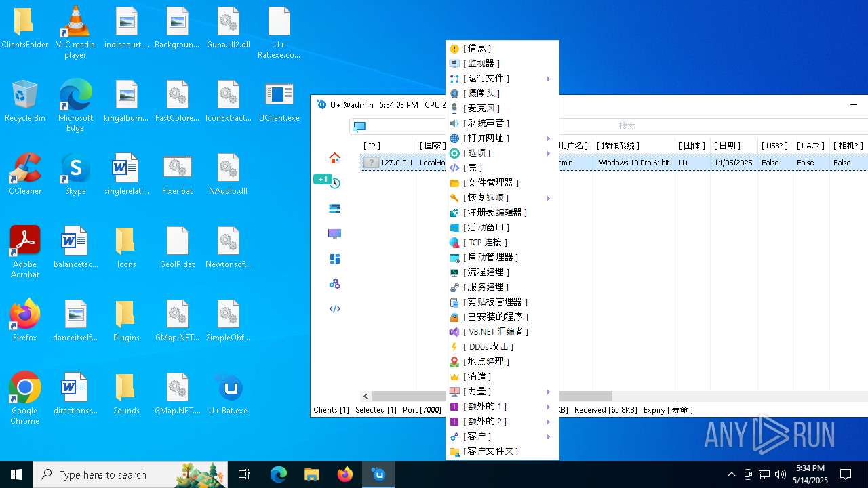The width and height of the screenshot is (868, 488).
Task: Click the scrollbar left arrow
Action: click(366, 396)
